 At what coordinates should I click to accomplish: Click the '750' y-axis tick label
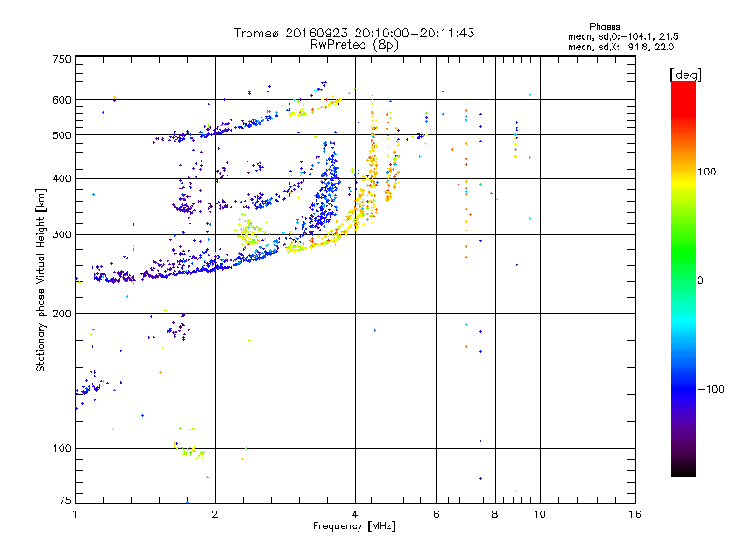tap(62, 59)
